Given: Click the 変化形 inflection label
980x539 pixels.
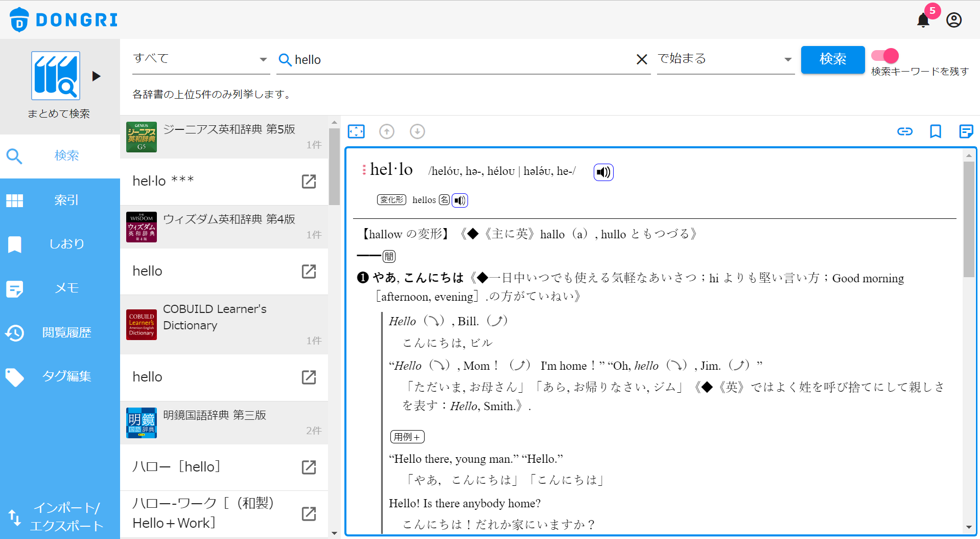Looking at the screenshot, I should point(391,200).
